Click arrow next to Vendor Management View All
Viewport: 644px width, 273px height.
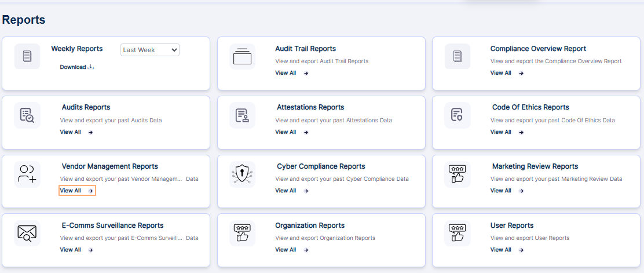pyautogui.click(x=91, y=191)
